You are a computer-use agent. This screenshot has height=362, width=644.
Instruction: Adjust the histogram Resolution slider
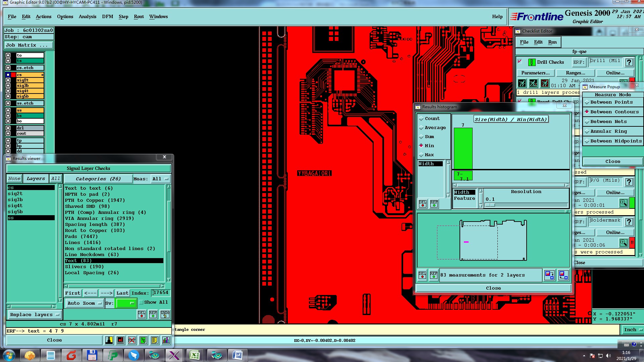click(x=490, y=205)
